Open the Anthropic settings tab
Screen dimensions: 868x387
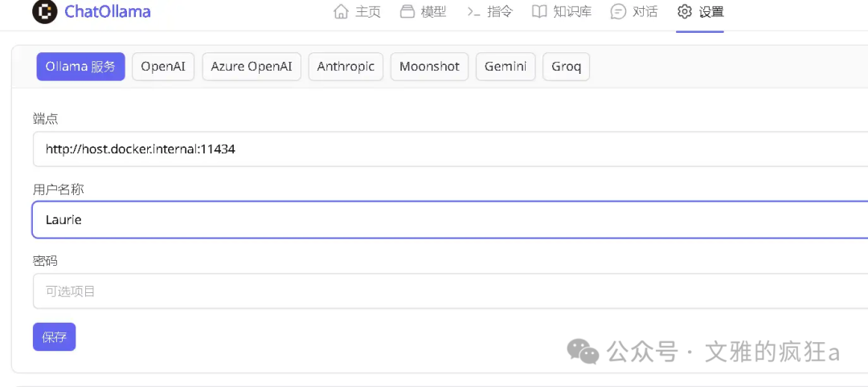[x=346, y=67]
